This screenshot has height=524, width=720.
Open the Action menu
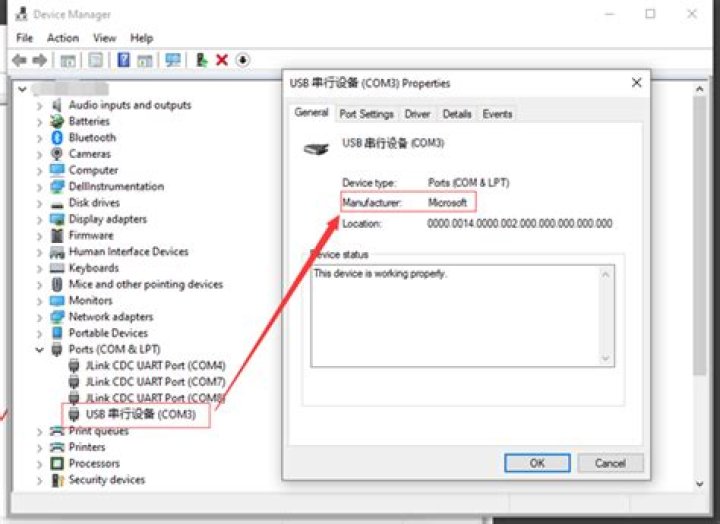point(63,38)
